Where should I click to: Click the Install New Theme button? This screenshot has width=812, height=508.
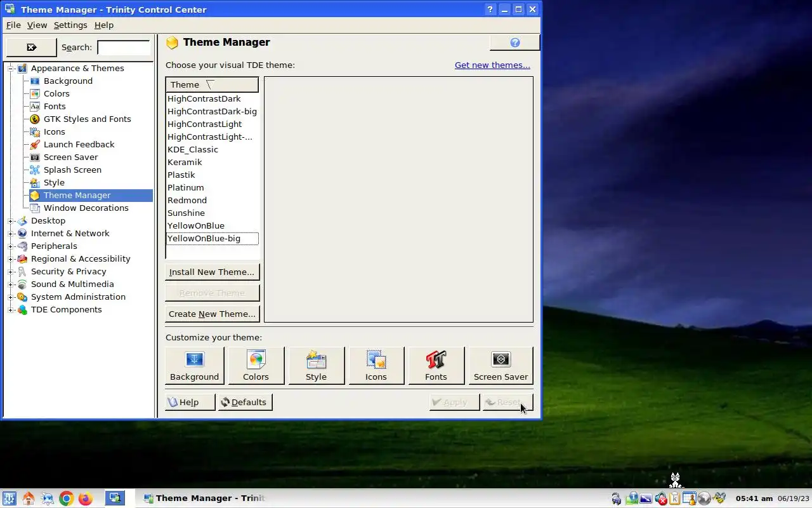point(212,272)
